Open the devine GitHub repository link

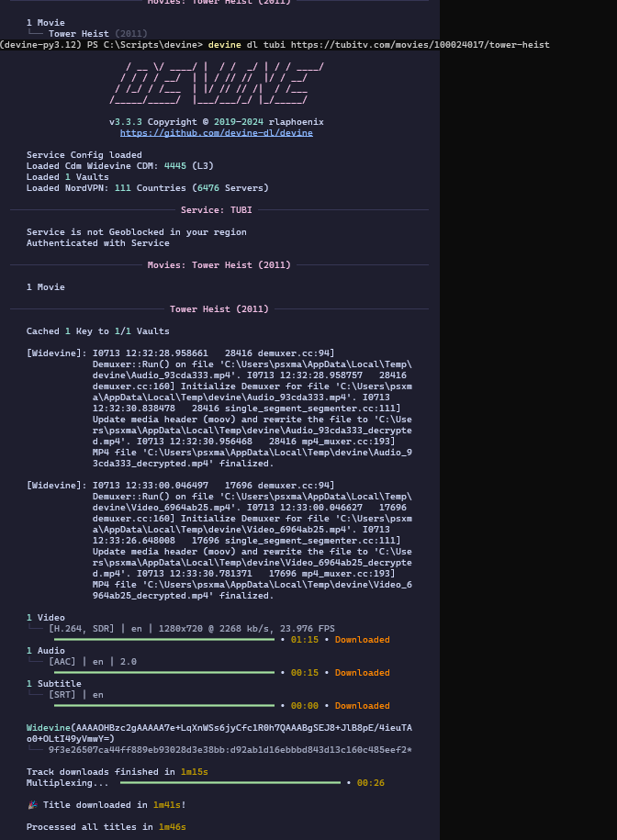(x=217, y=133)
